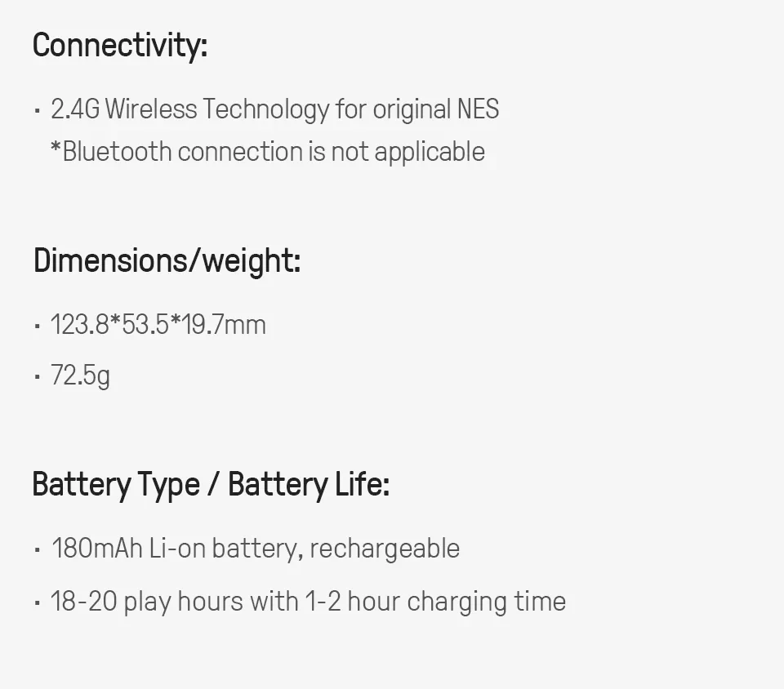Click the bullet before 180mAh Li-on battery
The width and height of the screenshot is (784, 689).
click(38, 549)
